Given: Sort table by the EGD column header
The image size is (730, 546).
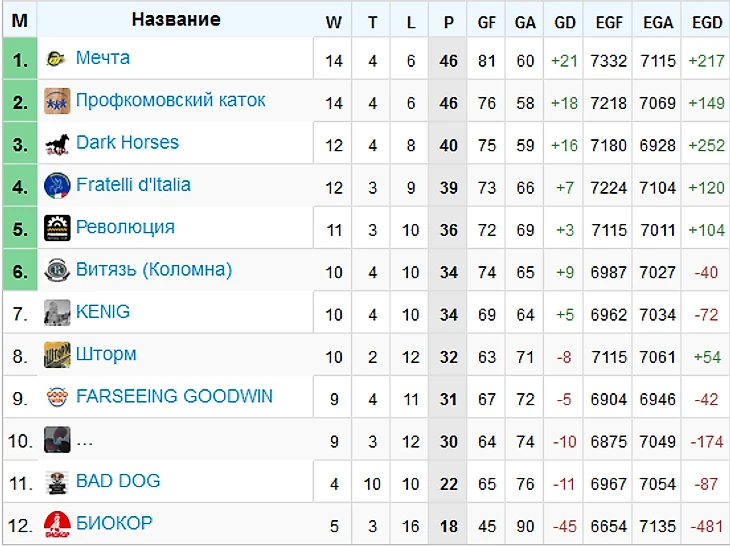Looking at the screenshot, I should pyautogui.click(x=707, y=22).
